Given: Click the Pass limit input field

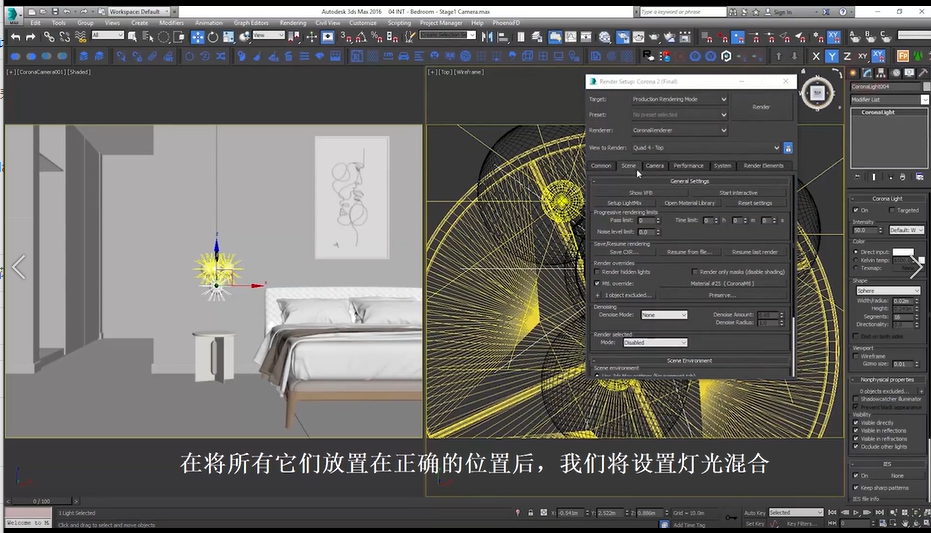Looking at the screenshot, I should (645, 220).
